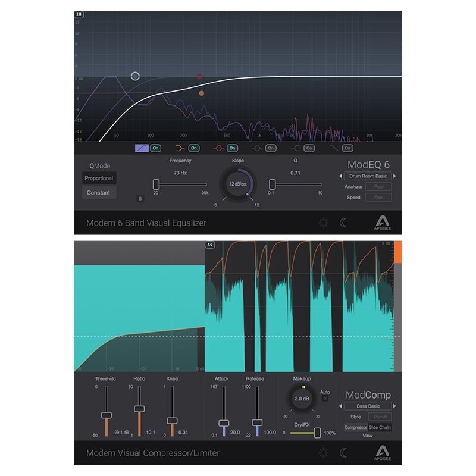The width and height of the screenshot is (476, 476).
Task: Click the 5s time range button
Action: point(210,245)
